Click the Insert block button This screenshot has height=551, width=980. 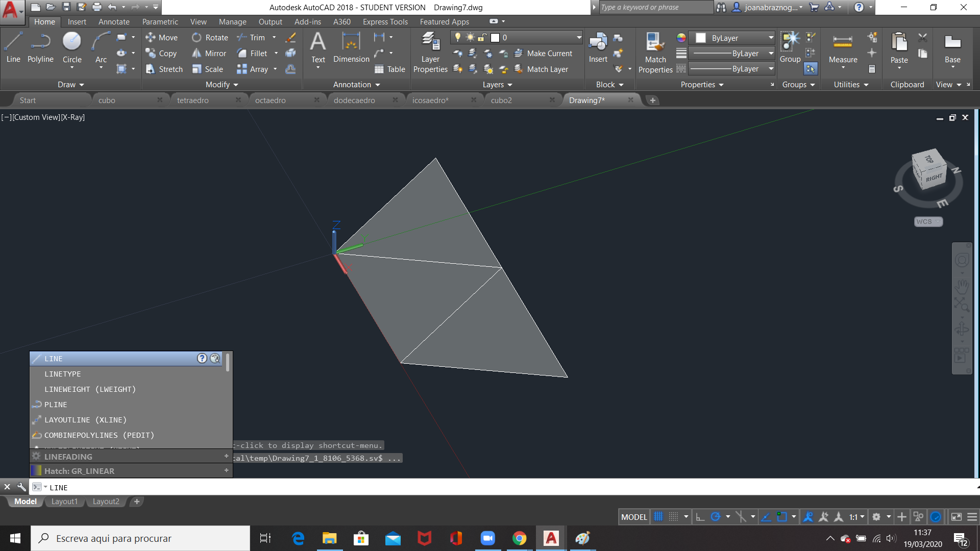(x=598, y=47)
